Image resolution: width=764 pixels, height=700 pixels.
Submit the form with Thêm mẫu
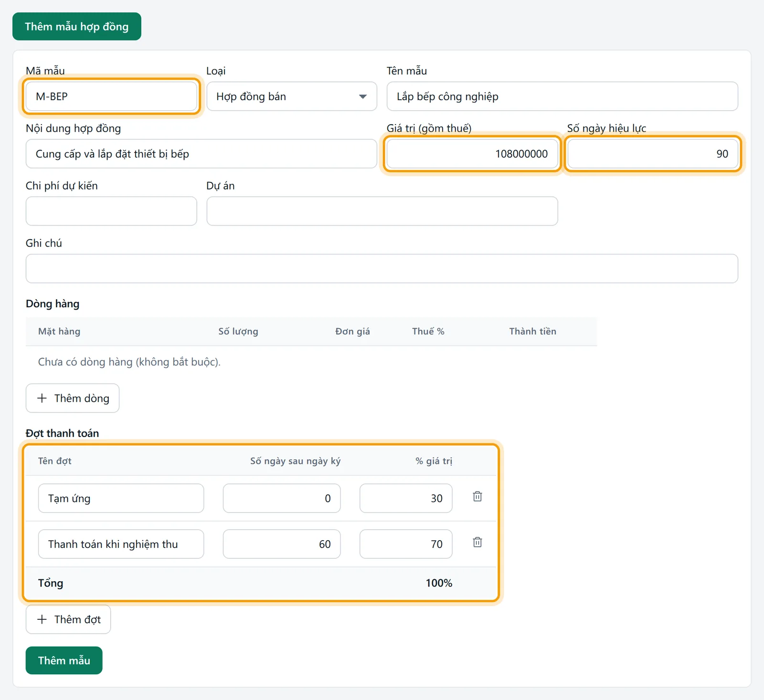(64, 660)
